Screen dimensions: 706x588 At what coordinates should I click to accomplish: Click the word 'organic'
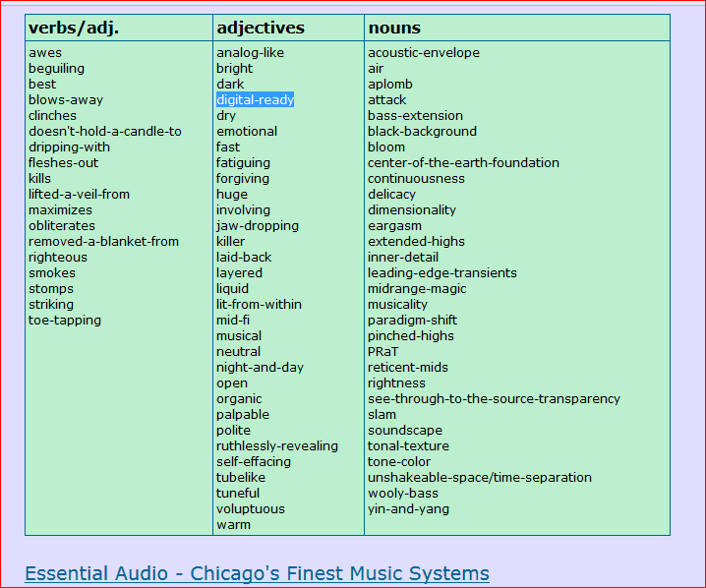[239, 399]
